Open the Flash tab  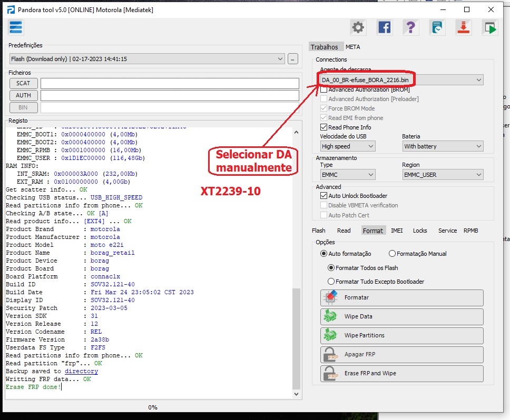coord(318,231)
